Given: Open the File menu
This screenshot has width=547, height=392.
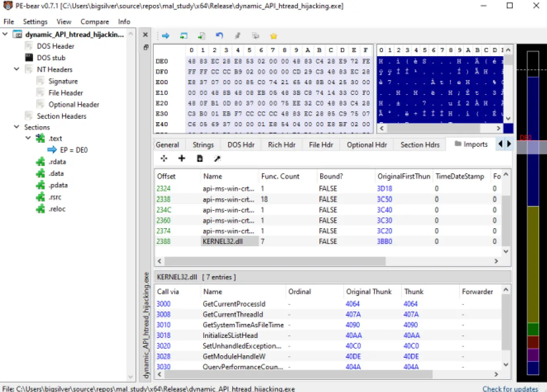Looking at the screenshot, I should (x=9, y=21).
